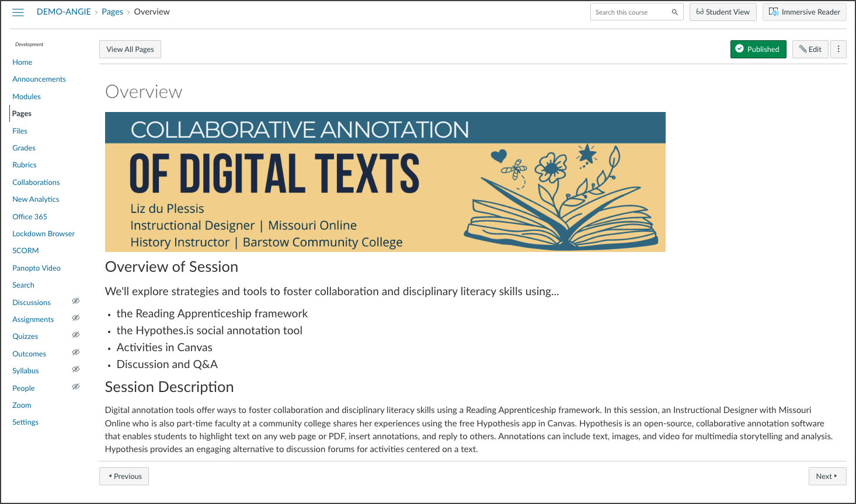
Task: Click the Collaborative Annotation banner image
Action: 385,182
